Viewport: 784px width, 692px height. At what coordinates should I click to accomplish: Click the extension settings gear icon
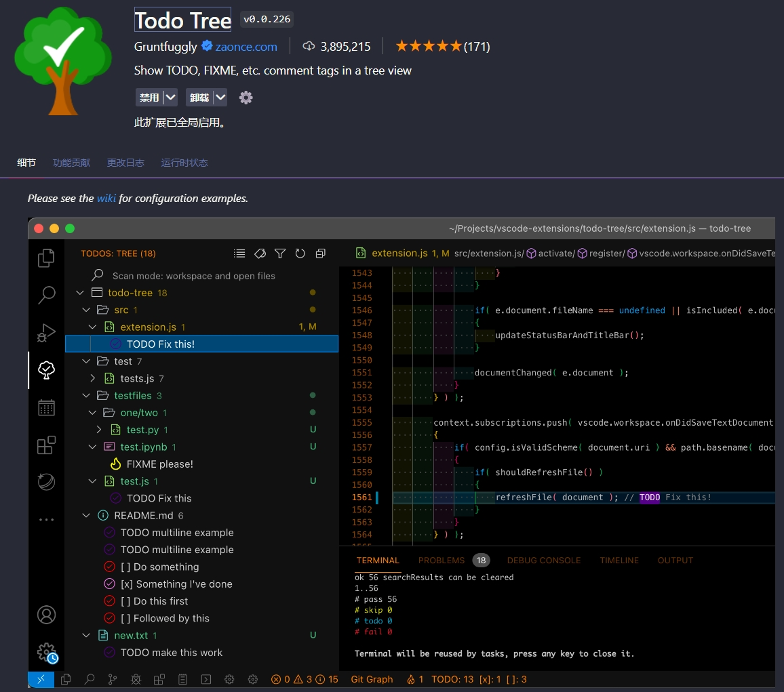(246, 98)
